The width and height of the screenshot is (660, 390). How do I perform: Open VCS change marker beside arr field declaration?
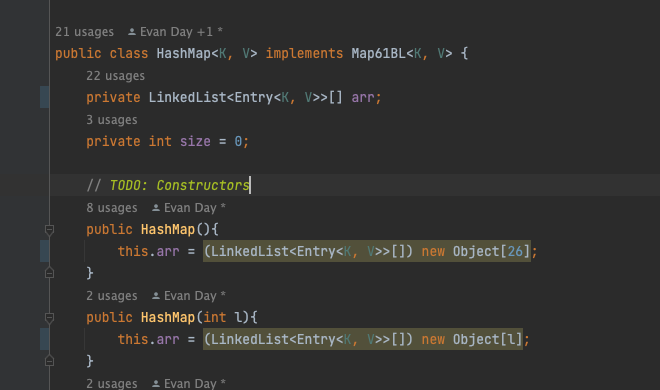pos(45,97)
